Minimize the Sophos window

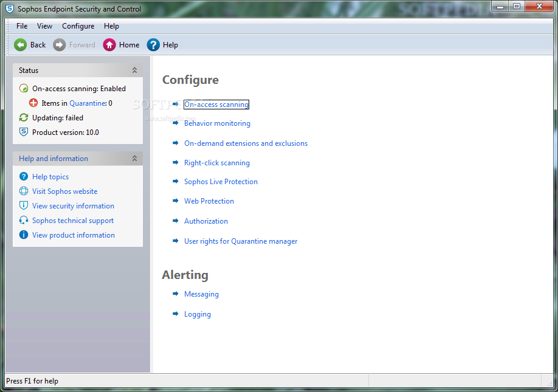coord(500,6)
